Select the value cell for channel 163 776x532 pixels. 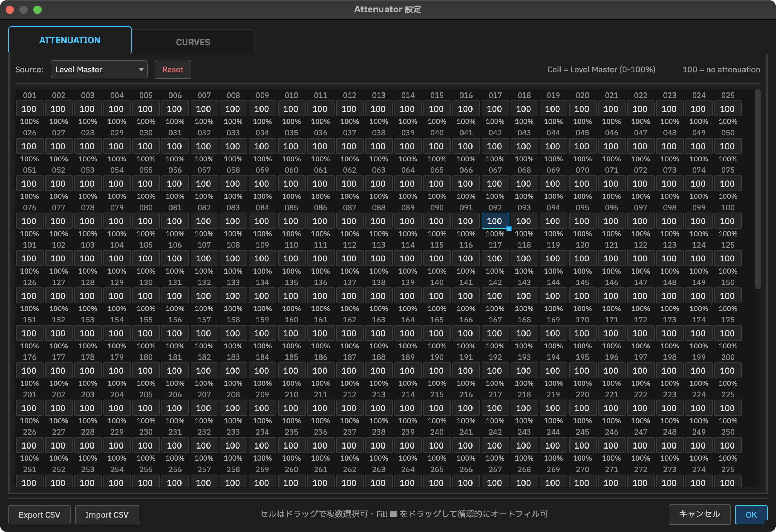click(x=378, y=333)
